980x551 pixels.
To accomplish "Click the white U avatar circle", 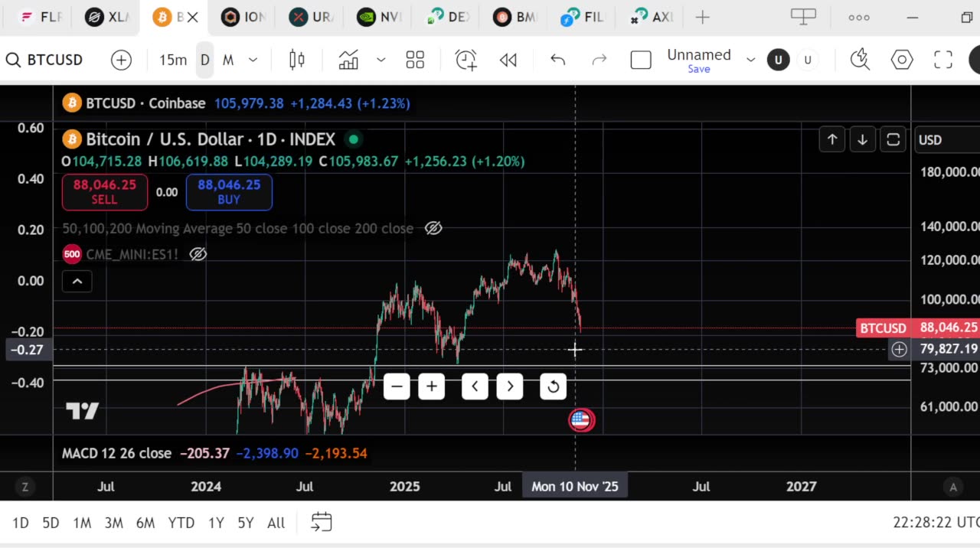I will click(x=808, y=60).
